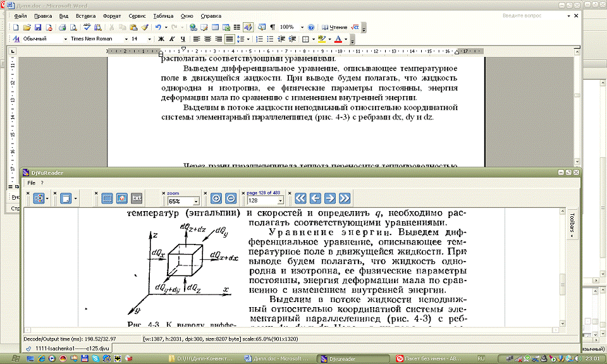Toggle bold formatting (Ж) in Word
The width and height of the screenshot is (607, 364).
coord(161,39)
